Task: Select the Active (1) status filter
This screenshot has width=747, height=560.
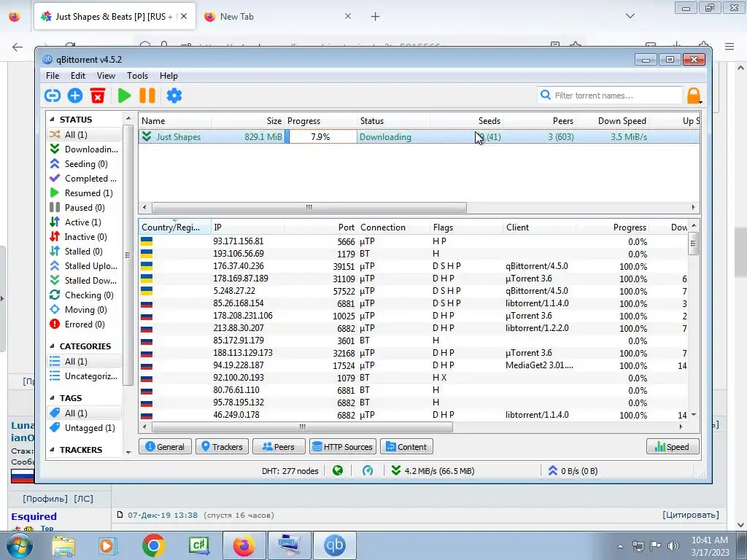Action: point(84,222)
